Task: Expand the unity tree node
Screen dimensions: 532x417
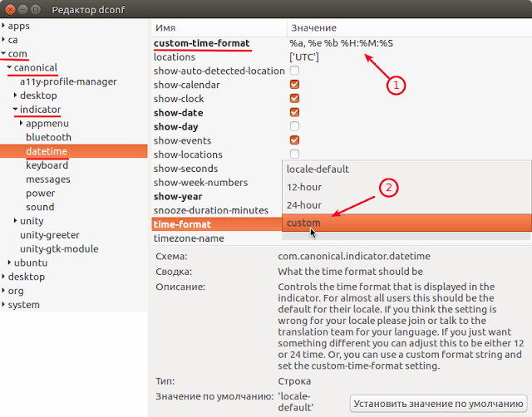Action: pos(15,220)
